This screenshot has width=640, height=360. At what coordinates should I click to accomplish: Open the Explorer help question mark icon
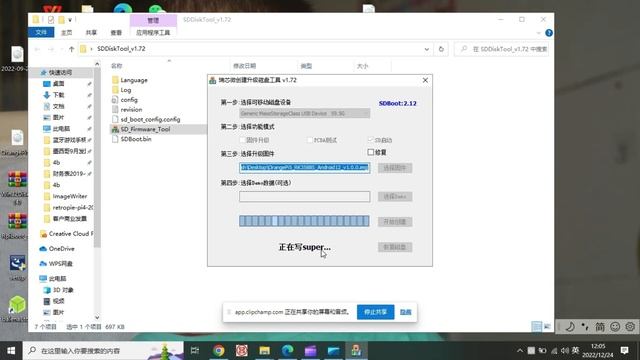[549, 33]
